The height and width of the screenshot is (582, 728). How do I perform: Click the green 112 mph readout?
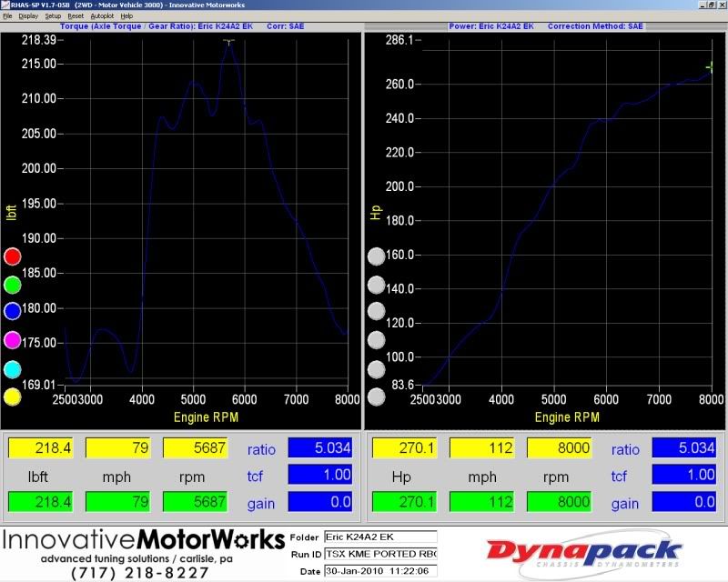coord(482,502)
